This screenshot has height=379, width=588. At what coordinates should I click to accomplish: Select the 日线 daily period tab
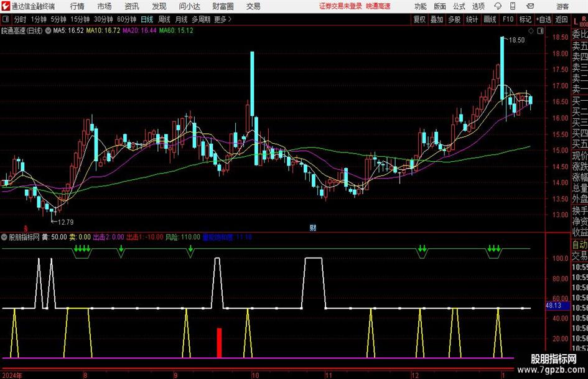click(x=147, y=19)
